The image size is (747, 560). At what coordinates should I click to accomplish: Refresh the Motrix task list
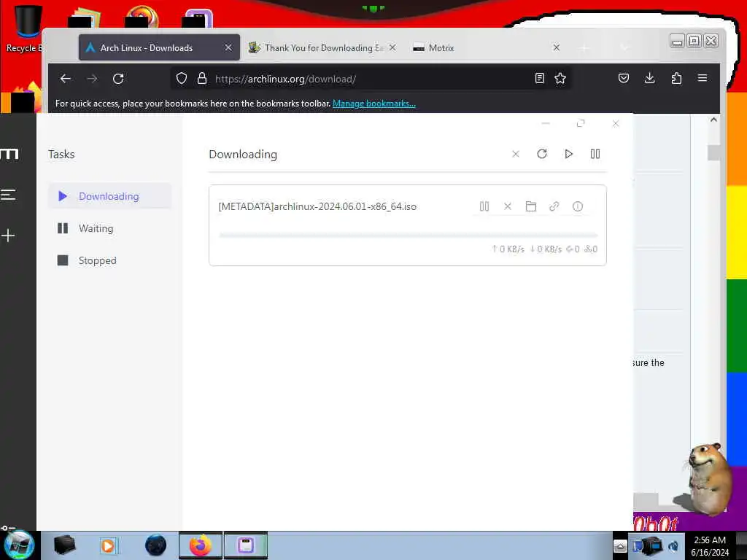(542, 154)
